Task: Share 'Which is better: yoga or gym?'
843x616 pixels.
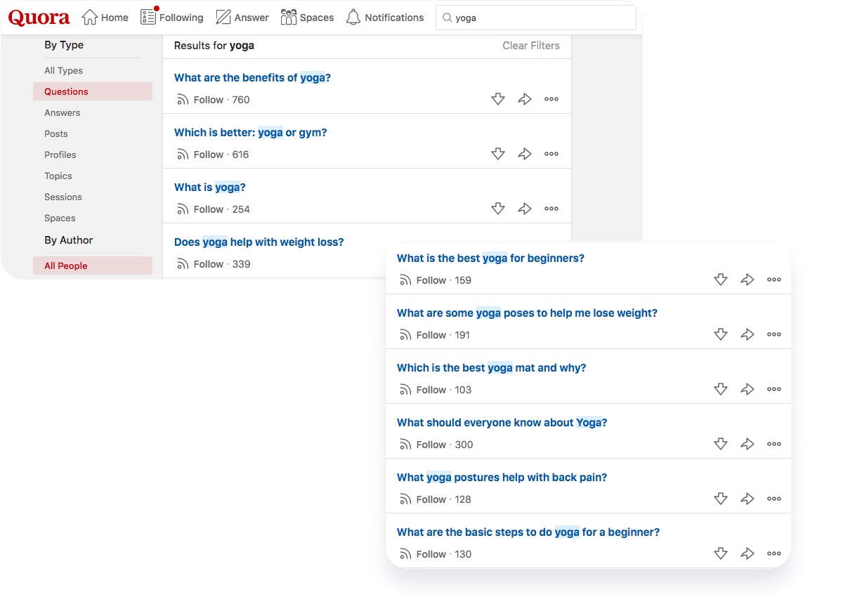Action: [525, 154]
